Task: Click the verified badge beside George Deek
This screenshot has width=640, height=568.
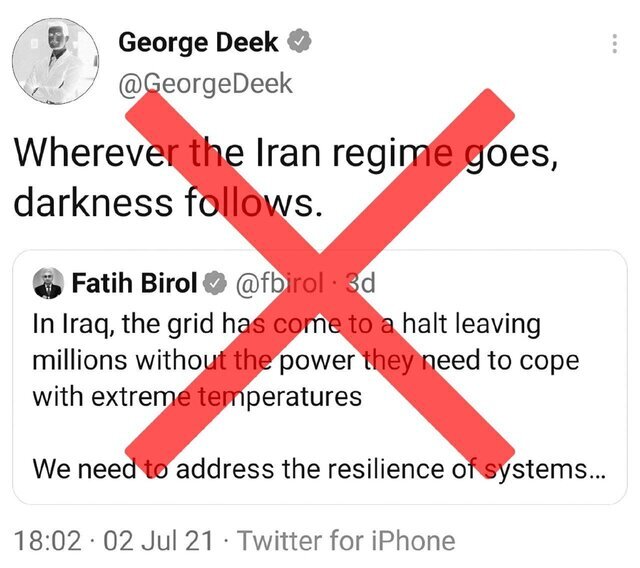Action: click(299, 42)
